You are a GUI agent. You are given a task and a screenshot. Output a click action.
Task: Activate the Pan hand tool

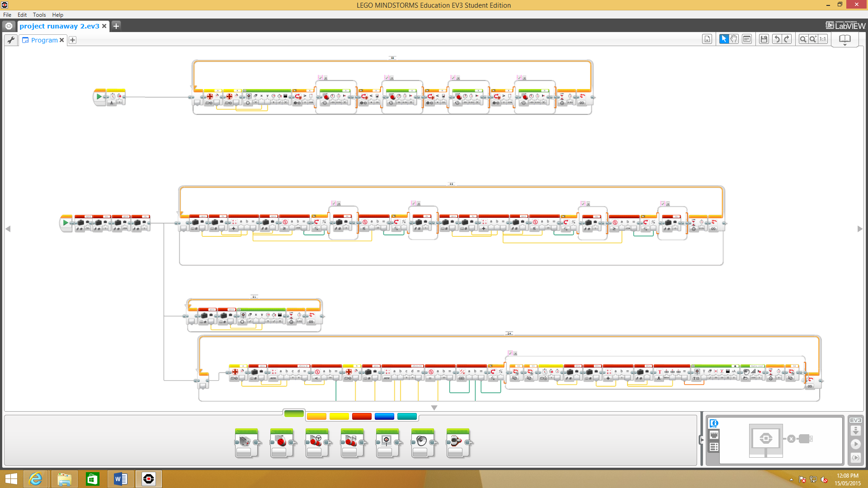click(734, 39)
